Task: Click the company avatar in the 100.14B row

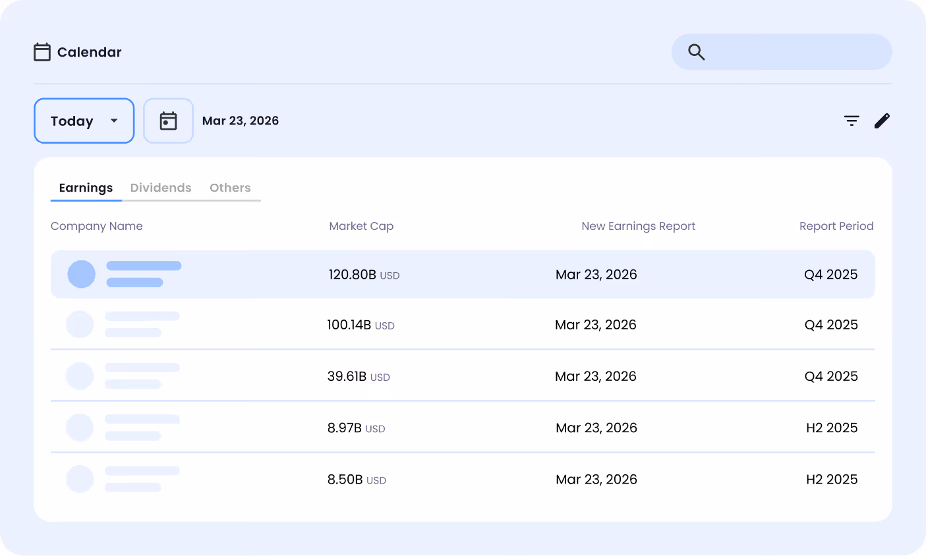Action: 80,324
